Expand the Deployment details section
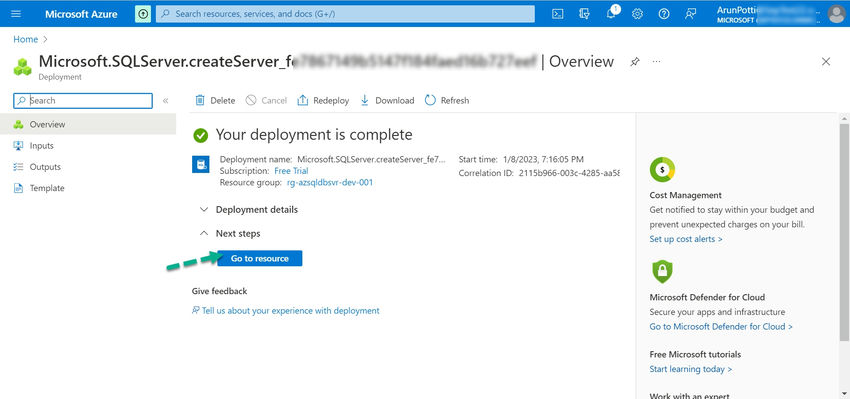The width and height of the screenshot is (850, 399). 249,209
